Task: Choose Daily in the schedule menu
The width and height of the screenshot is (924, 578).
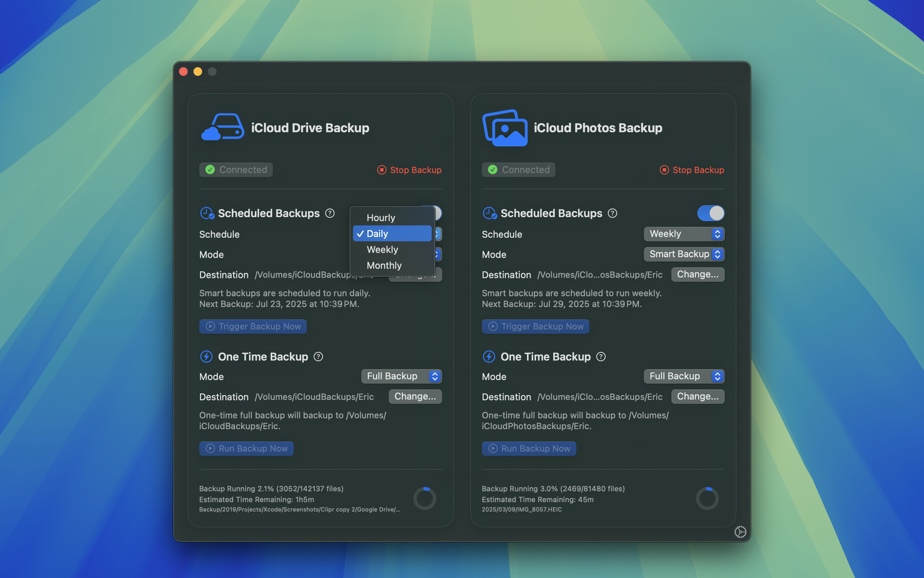Action: point(392,234)
